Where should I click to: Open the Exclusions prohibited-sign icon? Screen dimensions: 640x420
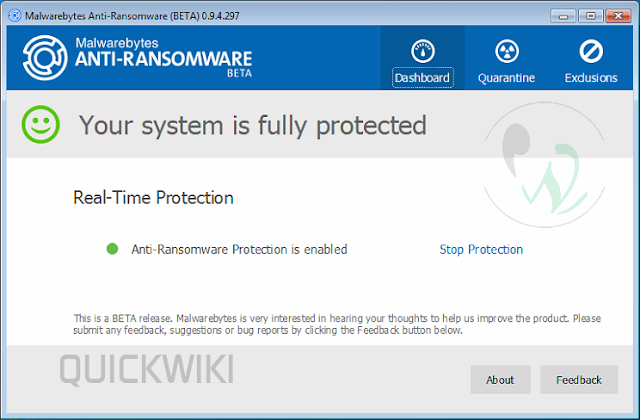[591, 51]
